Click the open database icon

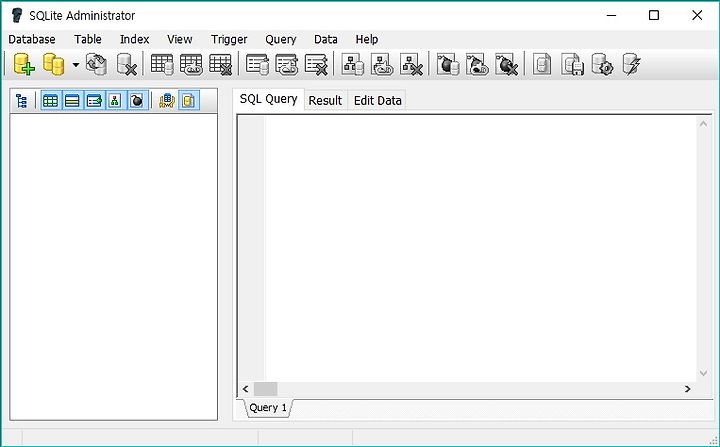click(x=53, y=64)
